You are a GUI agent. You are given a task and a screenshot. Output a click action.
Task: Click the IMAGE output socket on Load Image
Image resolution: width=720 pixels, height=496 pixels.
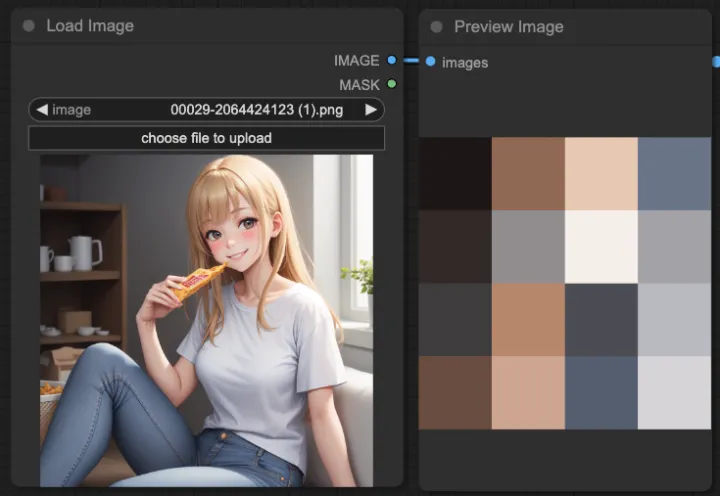pyautogui.click(x=392, y=60)
